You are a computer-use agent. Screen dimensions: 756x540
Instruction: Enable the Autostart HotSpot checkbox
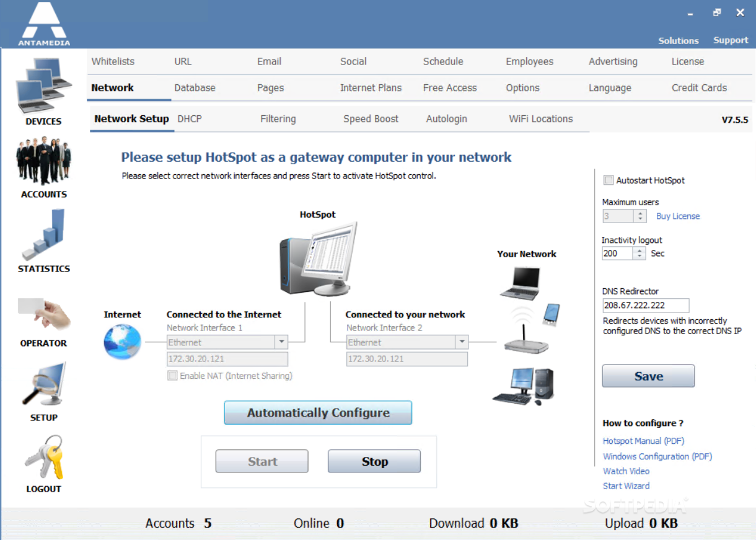point(609,180)
